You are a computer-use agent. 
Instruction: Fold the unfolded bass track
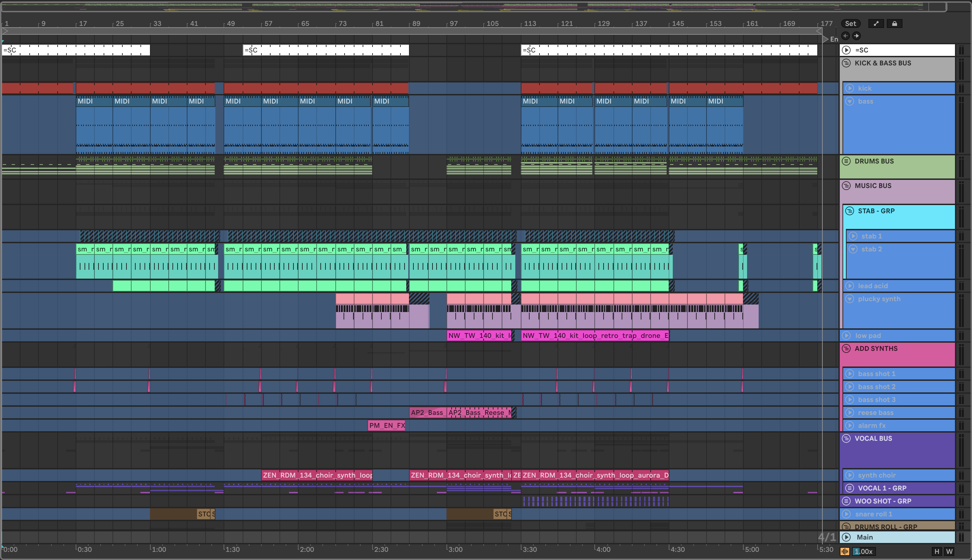pos(850,102)
